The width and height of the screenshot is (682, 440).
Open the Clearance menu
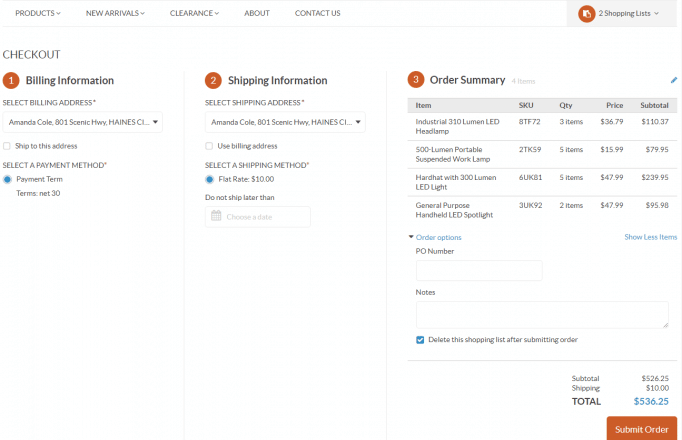tap(194, 13)
